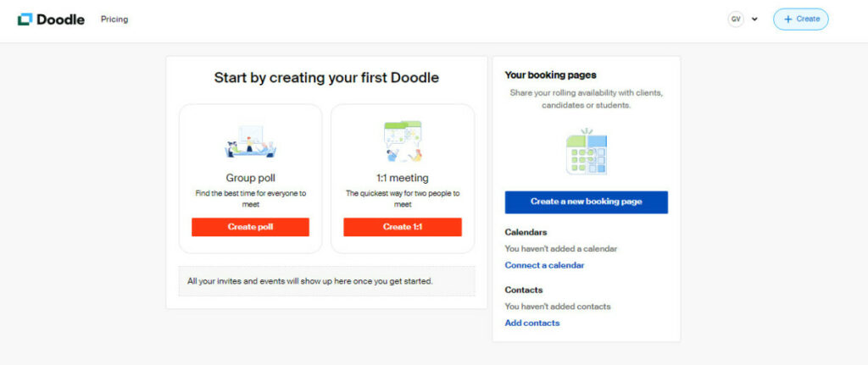
Task: Click the "Calendars" section heading
Action: pyautogui.click(x=526, y=232)
